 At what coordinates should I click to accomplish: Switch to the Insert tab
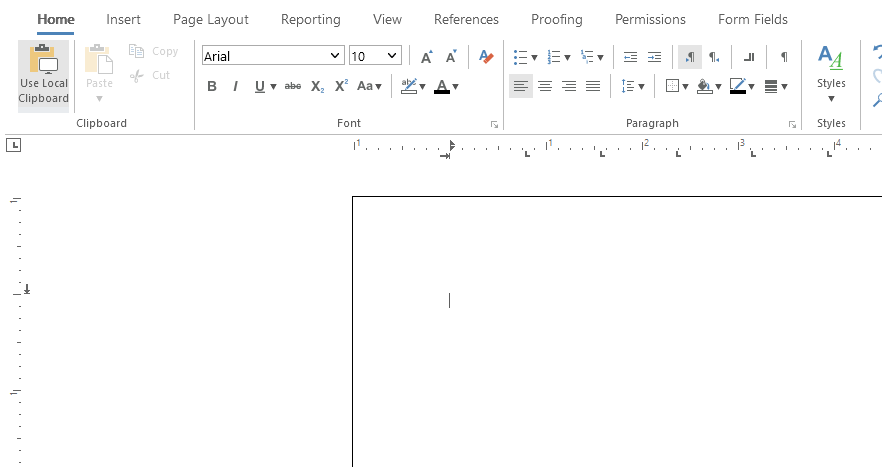coord(123,19)
